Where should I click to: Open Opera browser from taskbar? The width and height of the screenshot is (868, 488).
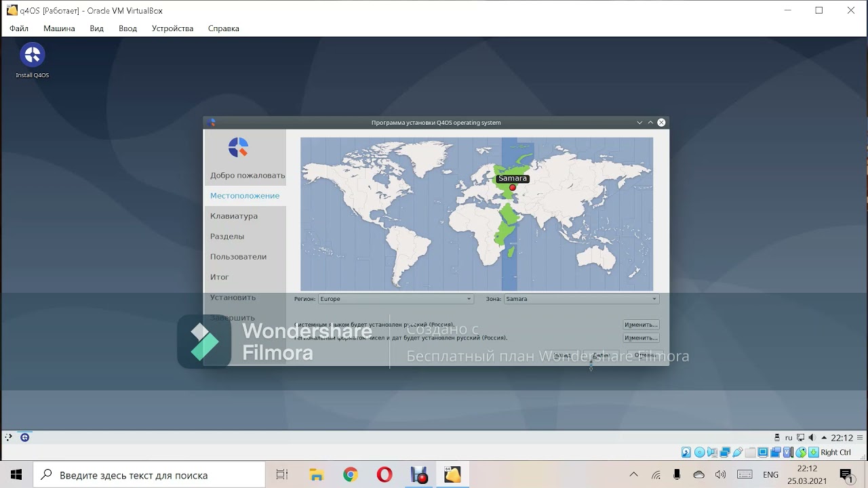tap(384, 475)
